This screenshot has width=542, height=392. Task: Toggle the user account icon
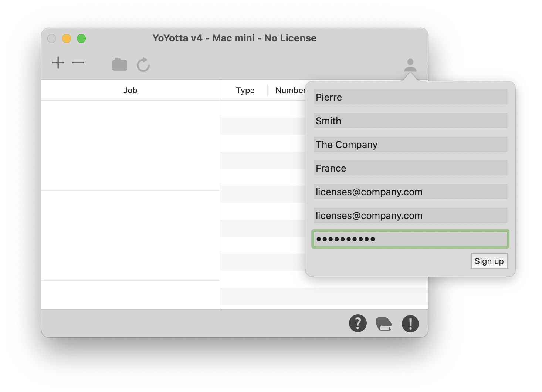tap(410, 65)
